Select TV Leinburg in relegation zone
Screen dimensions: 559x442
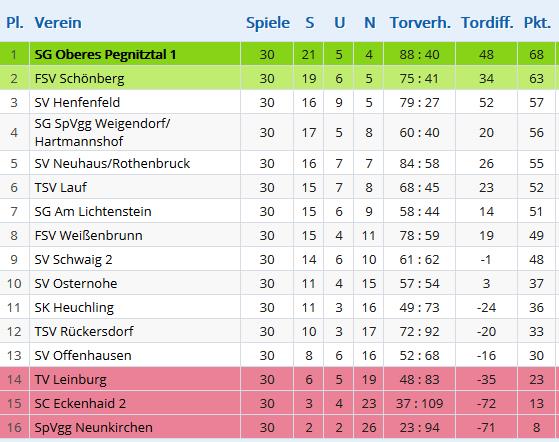[70, 379]
